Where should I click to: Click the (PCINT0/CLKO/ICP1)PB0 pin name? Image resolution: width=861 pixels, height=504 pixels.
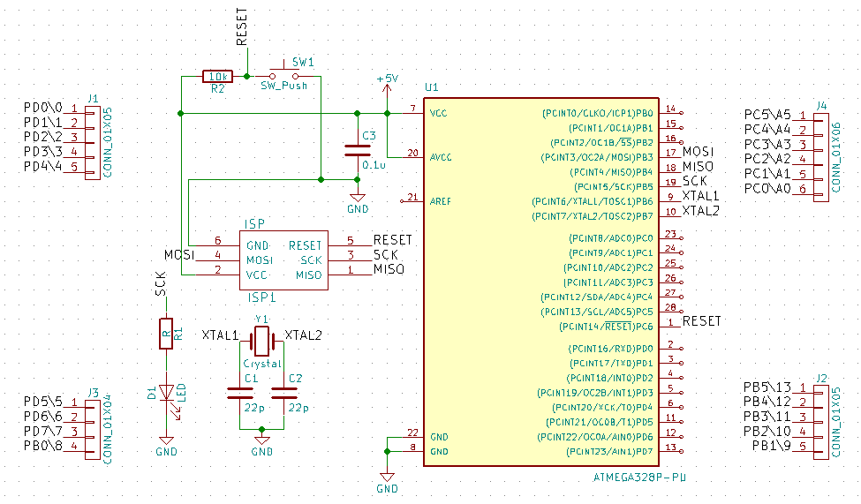[x=598, y=113]
